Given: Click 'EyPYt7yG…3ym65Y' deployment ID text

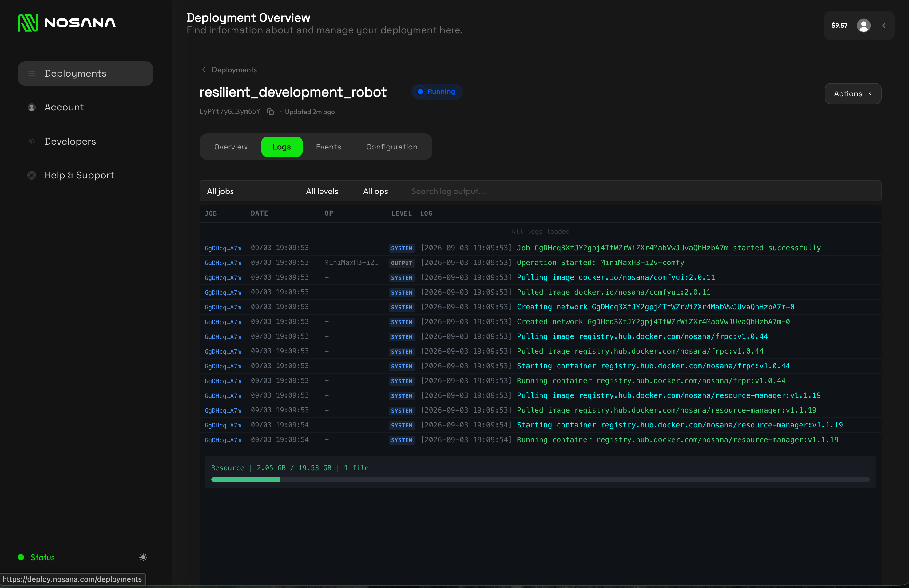Looking at the screenshot, I should (x=229, y=112).
